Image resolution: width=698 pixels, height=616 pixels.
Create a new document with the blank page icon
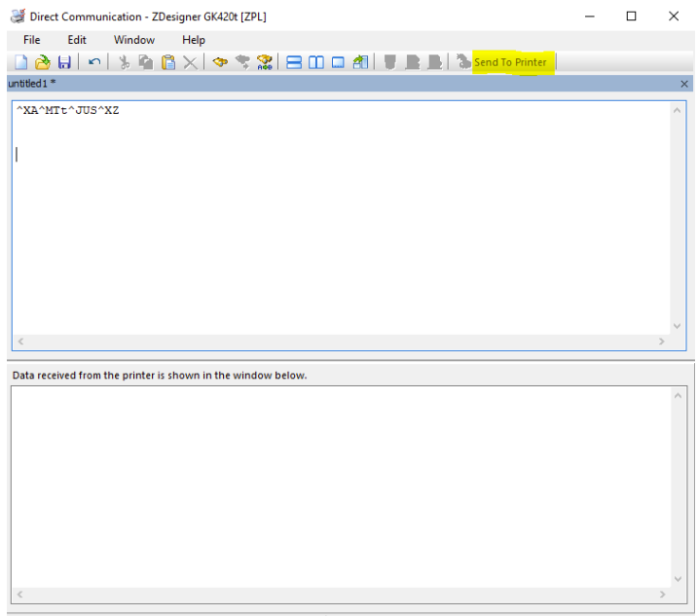(20, 62)
